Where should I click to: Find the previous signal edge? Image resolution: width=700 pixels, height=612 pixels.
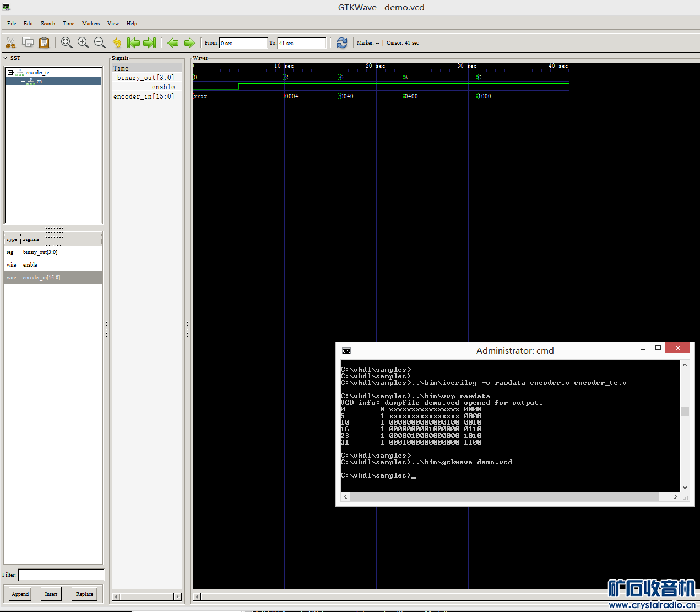(173, 42)
